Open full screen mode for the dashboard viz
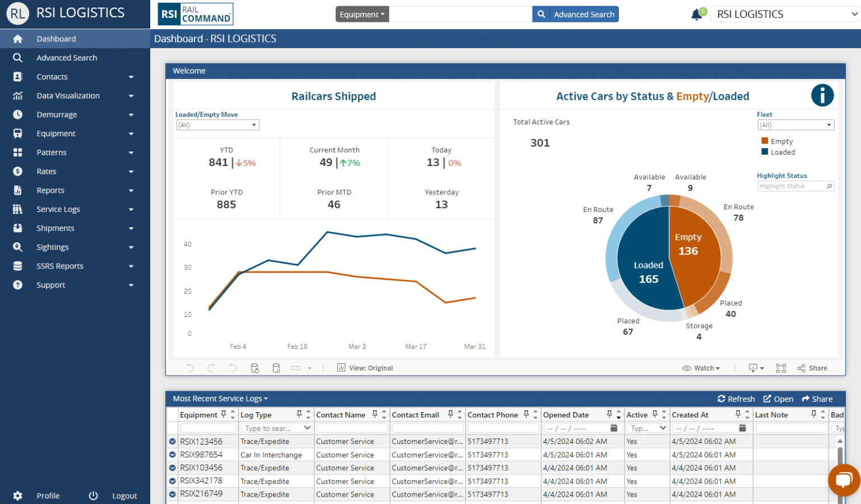This screenshot has width=861, height=504. point(781,368)
